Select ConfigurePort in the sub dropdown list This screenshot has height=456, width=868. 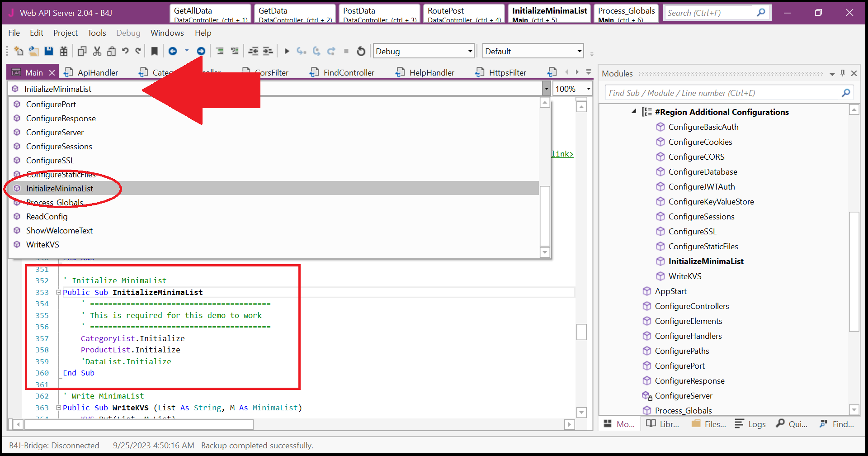[274, 104]
